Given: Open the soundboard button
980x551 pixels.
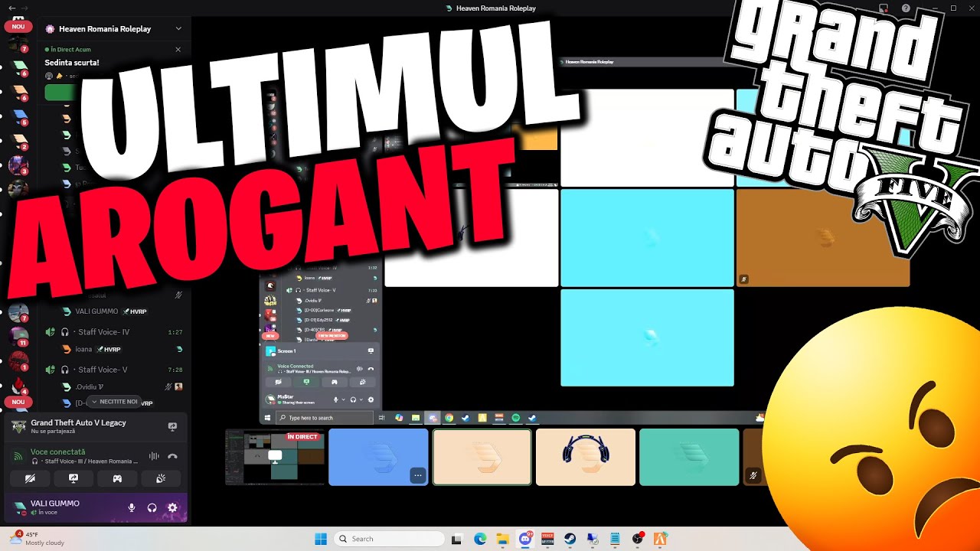Looking at the screenshot, I should tap(161, 478).
